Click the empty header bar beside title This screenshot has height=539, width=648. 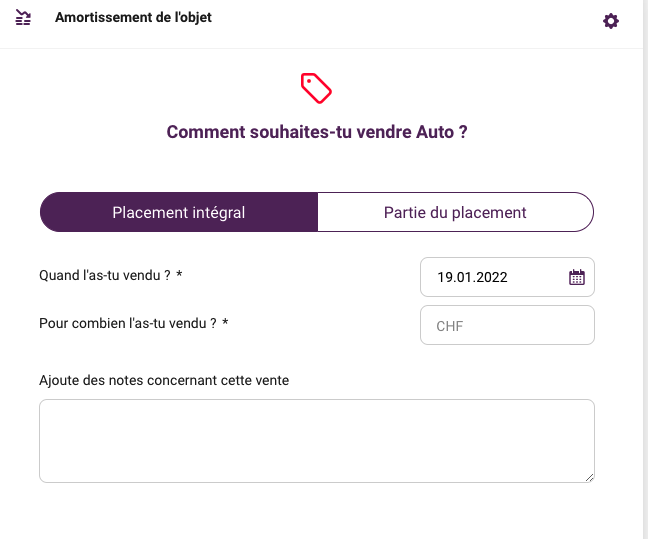pyautogui.click(x=405, y=19)
